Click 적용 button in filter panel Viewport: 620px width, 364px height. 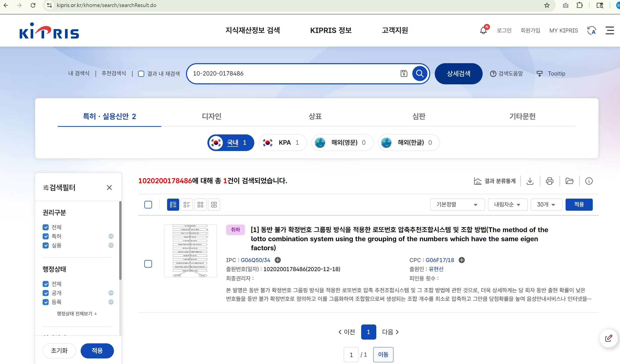[x=97, y=351]
